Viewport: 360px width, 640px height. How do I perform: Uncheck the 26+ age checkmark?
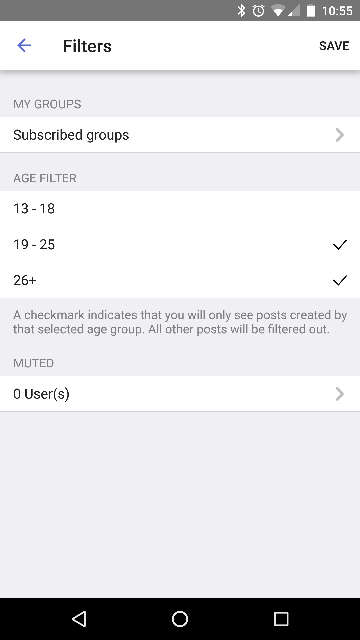tap(340, 280)
